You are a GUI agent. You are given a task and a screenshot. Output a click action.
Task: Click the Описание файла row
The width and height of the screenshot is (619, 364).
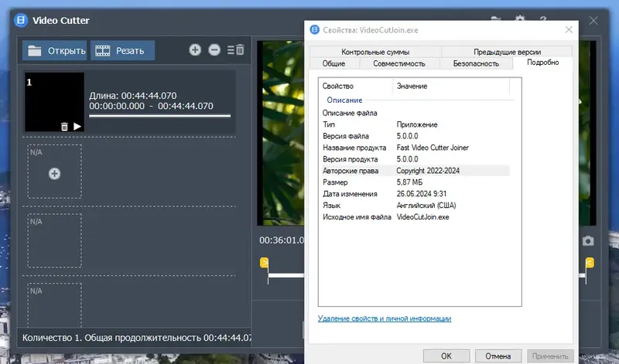415,113
